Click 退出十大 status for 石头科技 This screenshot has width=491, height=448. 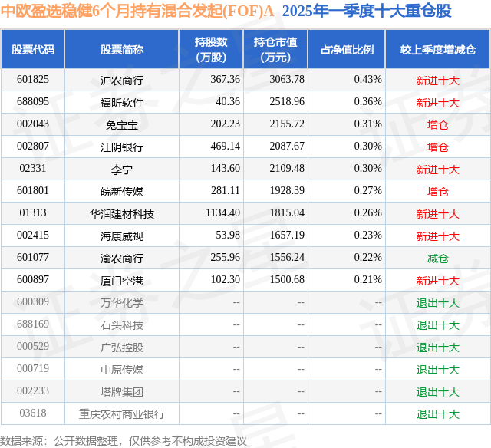pyautogui.click(x=438, y=325)
